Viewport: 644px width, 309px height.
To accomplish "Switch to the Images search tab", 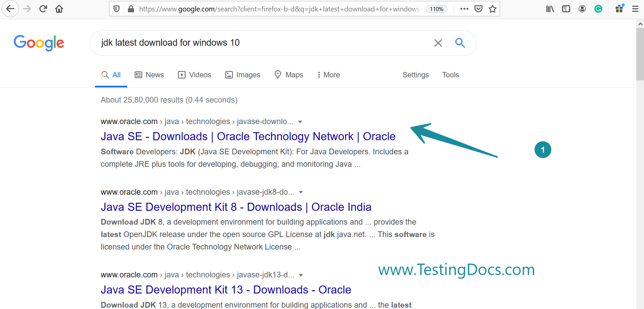I will pos(243,75).
